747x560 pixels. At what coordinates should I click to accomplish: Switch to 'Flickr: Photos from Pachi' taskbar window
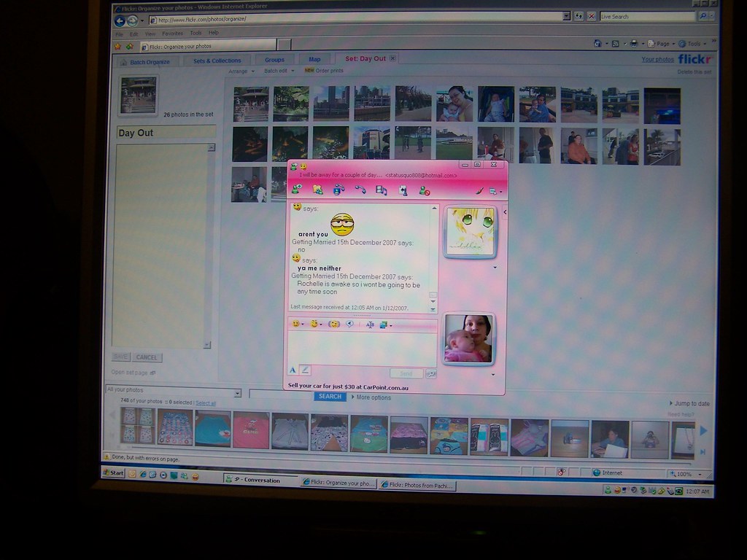(417, 485)
